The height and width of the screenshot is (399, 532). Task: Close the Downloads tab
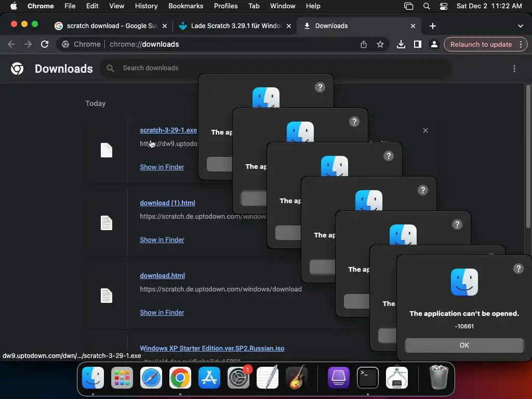(x=413, y=26)
